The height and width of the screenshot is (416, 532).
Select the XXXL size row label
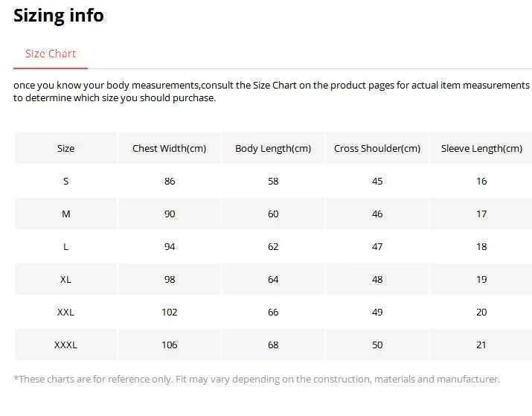click(65, 345)
